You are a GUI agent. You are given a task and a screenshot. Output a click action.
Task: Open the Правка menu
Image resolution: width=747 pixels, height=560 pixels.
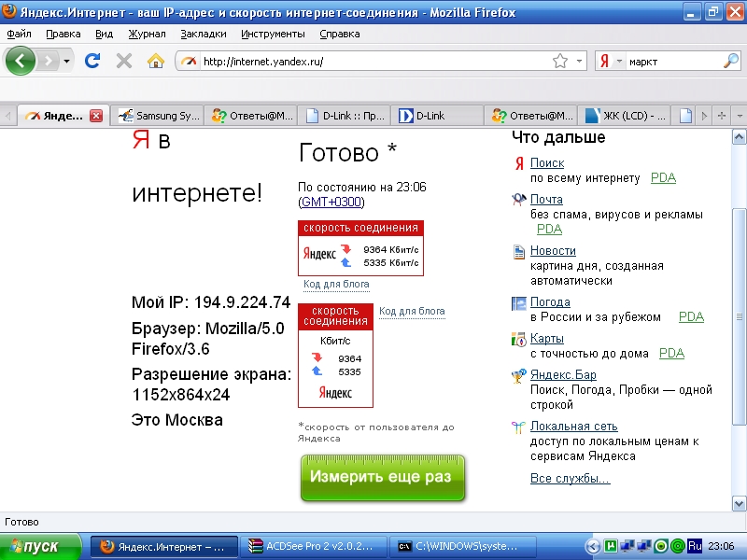(63, 34)
